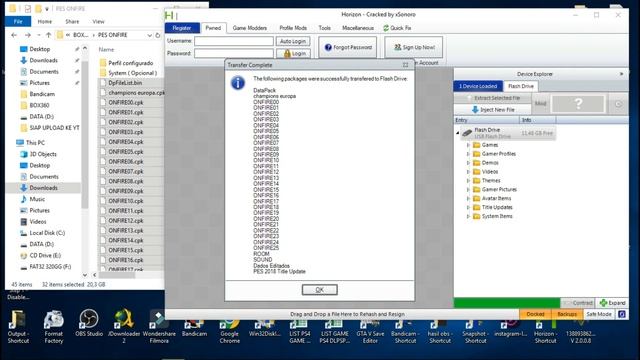This screenshot has height=360, width=640.
Task: Open GTA V Save Editor desktop shortcut
Action: [x=370, y=331]
